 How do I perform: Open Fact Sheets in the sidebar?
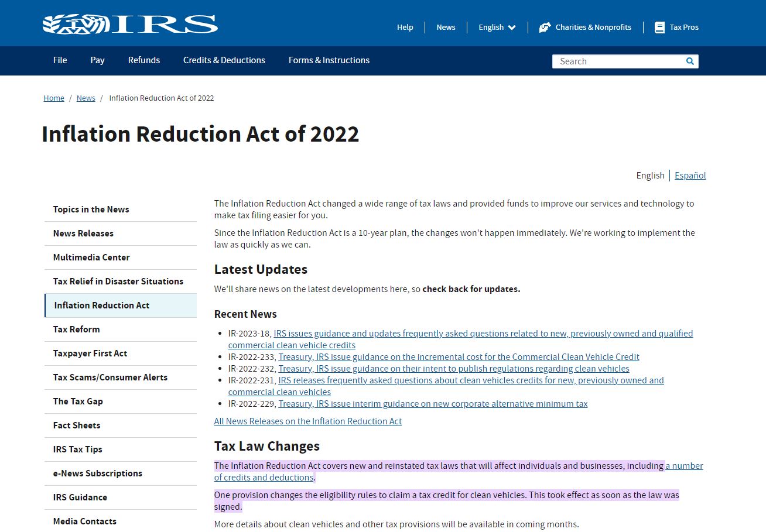point(121,425)
